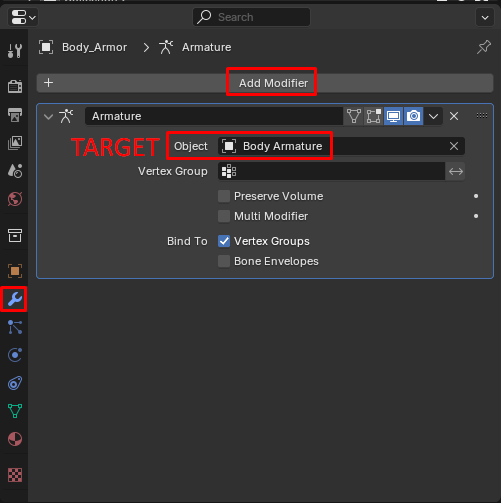Open the Tool properties tab
The image size is (501, 503).
(x=15, y=51)
